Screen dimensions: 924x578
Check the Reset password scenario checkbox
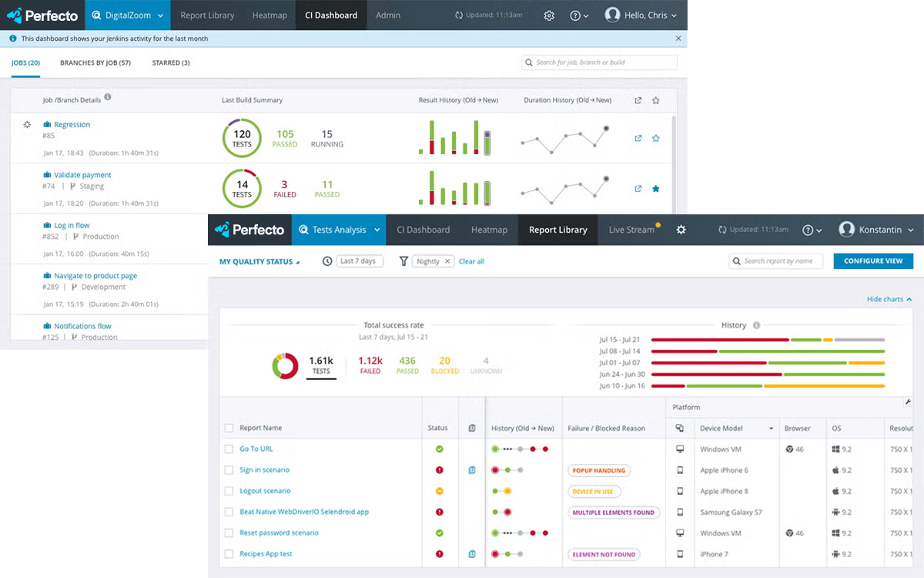pyautogui.click(x=229, y=533)
